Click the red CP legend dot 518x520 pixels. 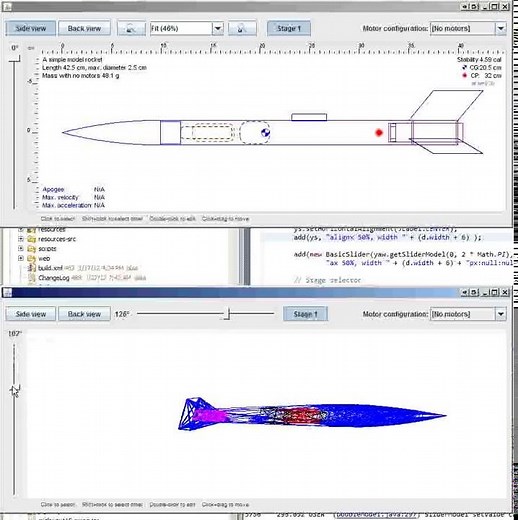tap(464, 76)
